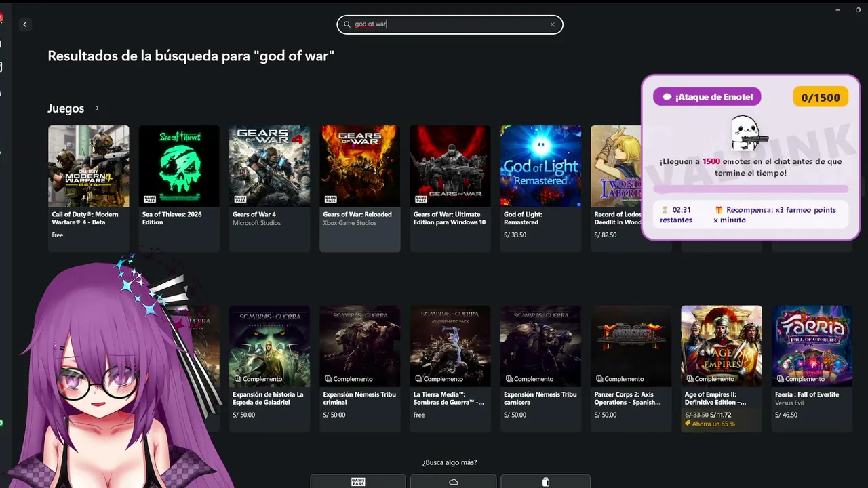868x488 pixels.
Task: Open the Call of Duty Modern Warfare 4 Beta cover
Action: (88, 166)
